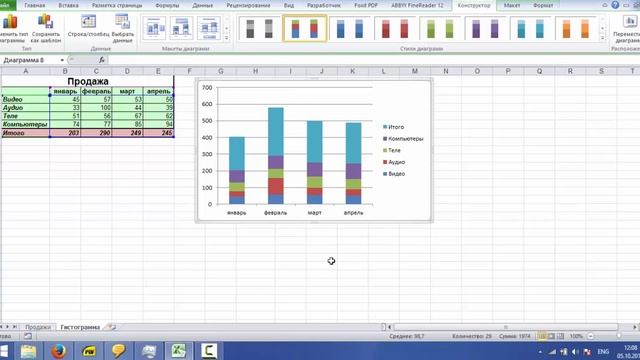Open the Данные ribbon tab
The height and width of the screenshot is (360, 640).
click(x=202, y=5)
